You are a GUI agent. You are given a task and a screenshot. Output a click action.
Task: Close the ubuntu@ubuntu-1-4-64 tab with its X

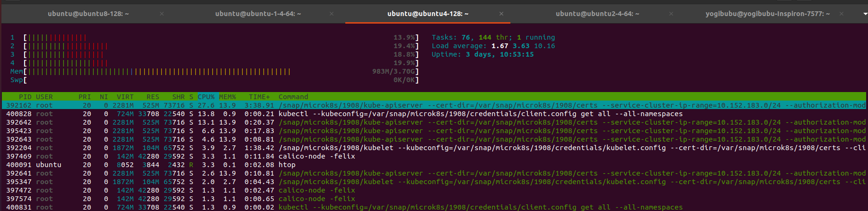tap(332, 14)
